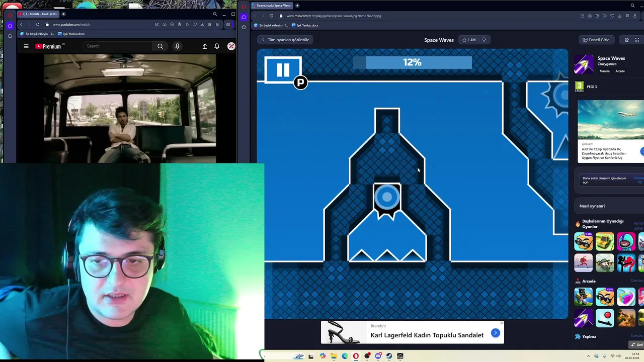Open the Yapboz category heading
The image size is (644, 362).
point(589,336)
